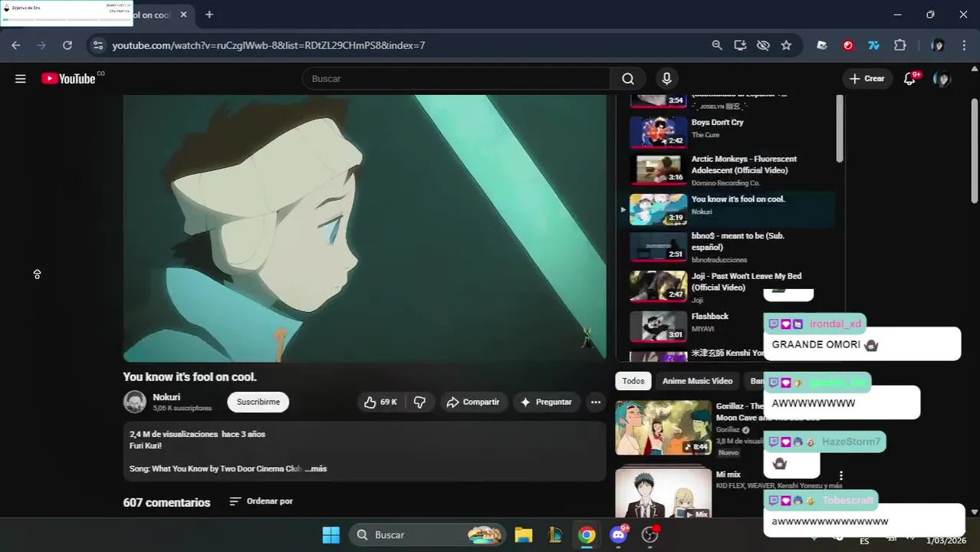Screen dimensions: 980x552
Task: Open Windows Start menu
Action: click(331, 534)
